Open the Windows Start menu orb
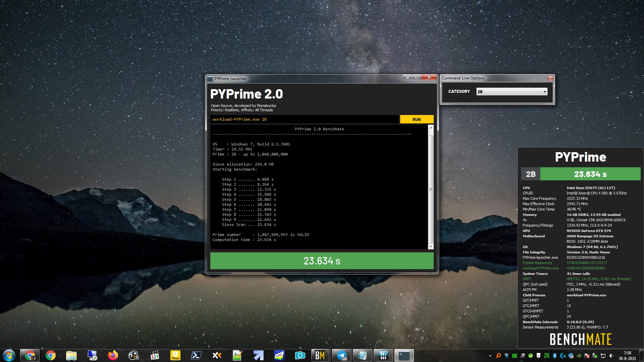Screen dimensions: 644x362 (x=9, y=355)
